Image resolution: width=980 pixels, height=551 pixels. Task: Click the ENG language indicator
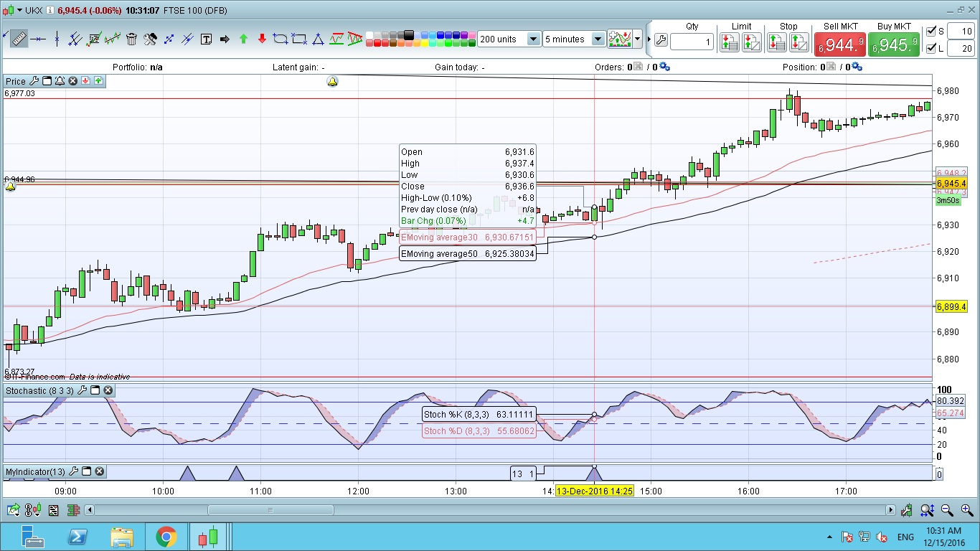[905, 537]
